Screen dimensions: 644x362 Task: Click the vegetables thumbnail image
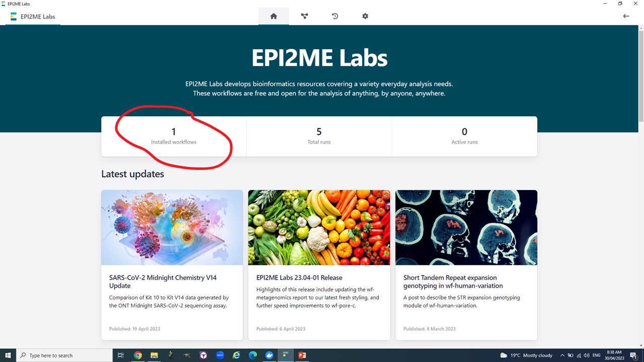click(319, 227)
